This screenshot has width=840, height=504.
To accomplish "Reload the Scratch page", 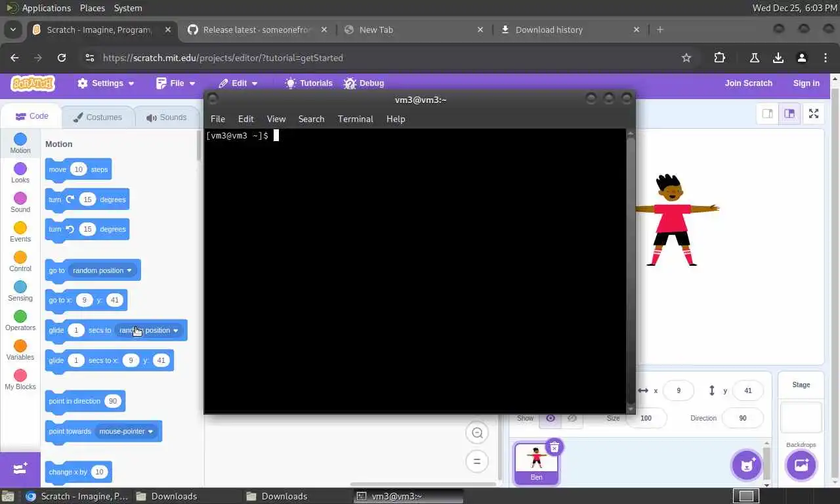I will point(62,58).
